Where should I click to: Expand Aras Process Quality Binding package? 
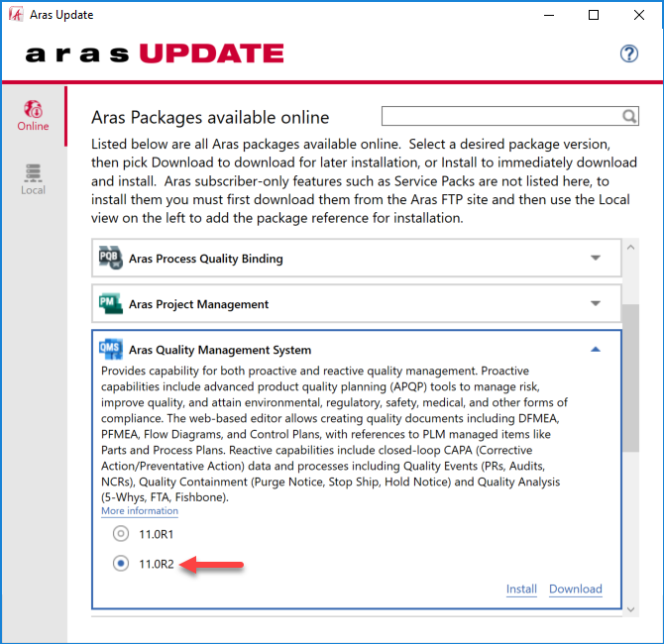coord(595,259)
